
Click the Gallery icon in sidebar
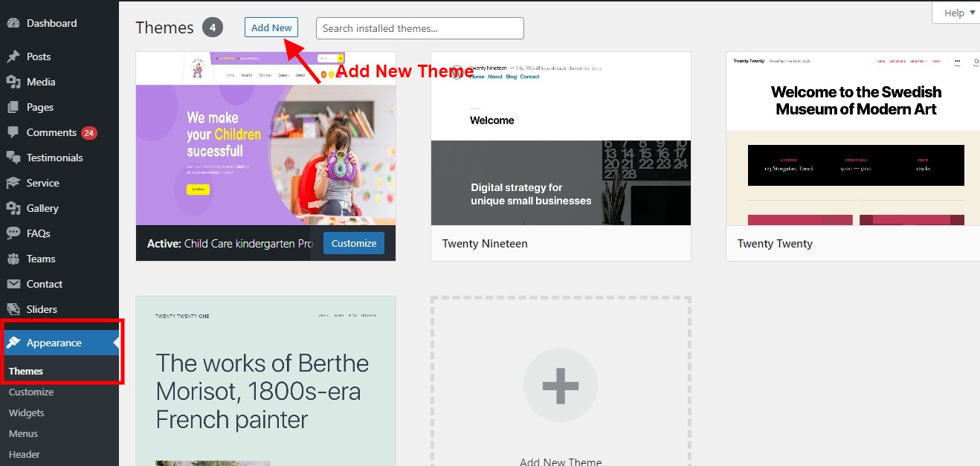[13, 208]
